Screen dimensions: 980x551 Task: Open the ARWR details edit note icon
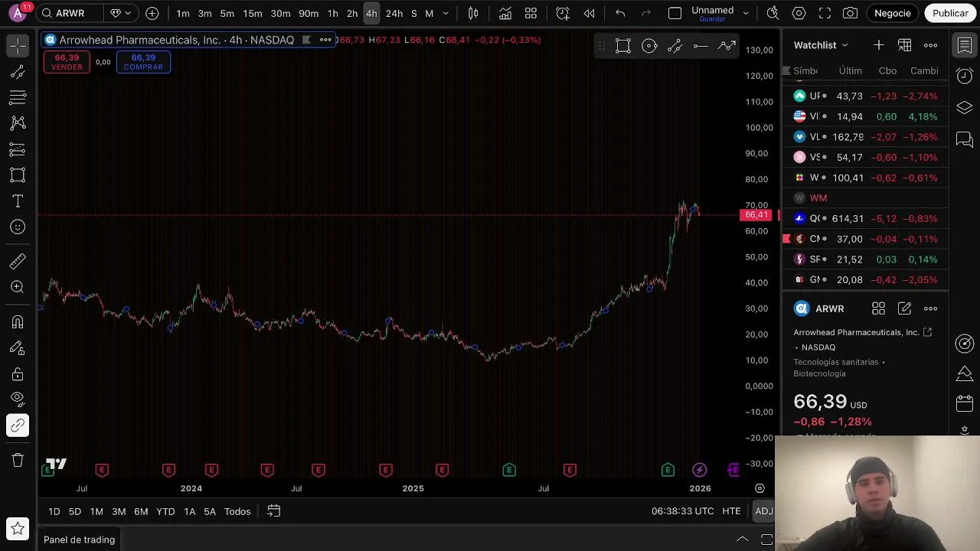904,308
